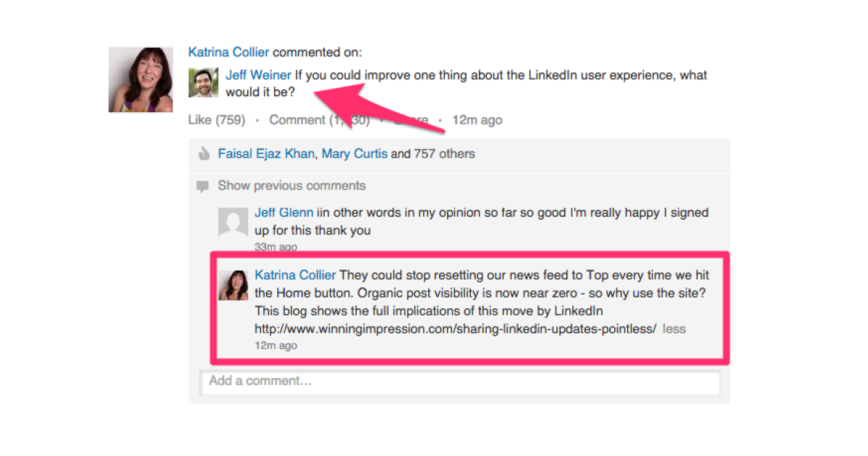Focus the Add a comment field
The image size is (868, 456).
coord(459,381)
